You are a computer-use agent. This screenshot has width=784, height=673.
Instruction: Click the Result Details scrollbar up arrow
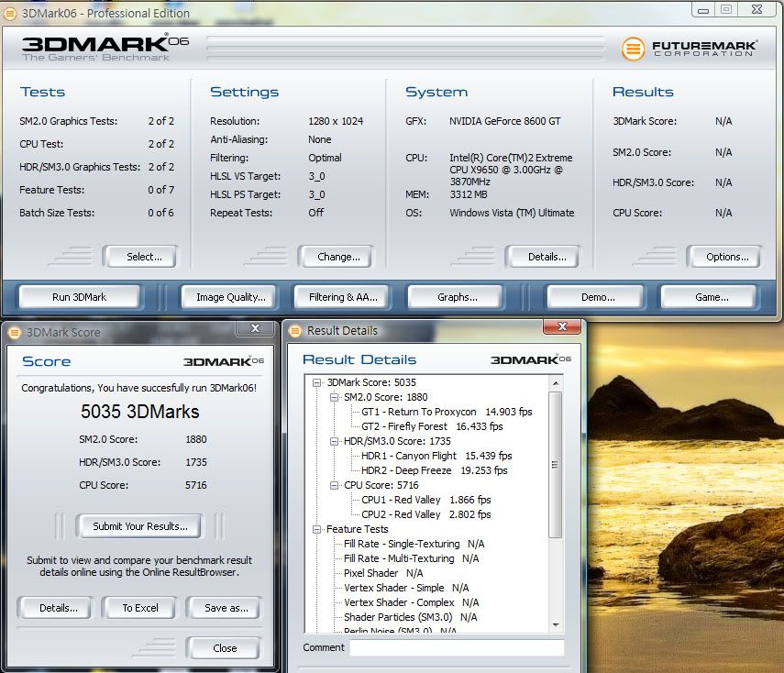tap(556, 383)
